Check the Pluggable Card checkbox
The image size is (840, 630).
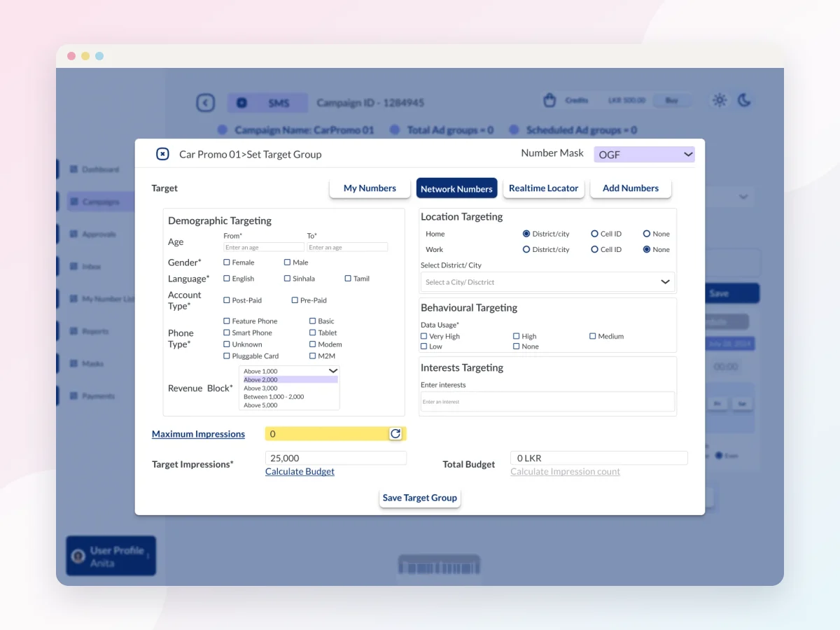(x=227, y=356)
